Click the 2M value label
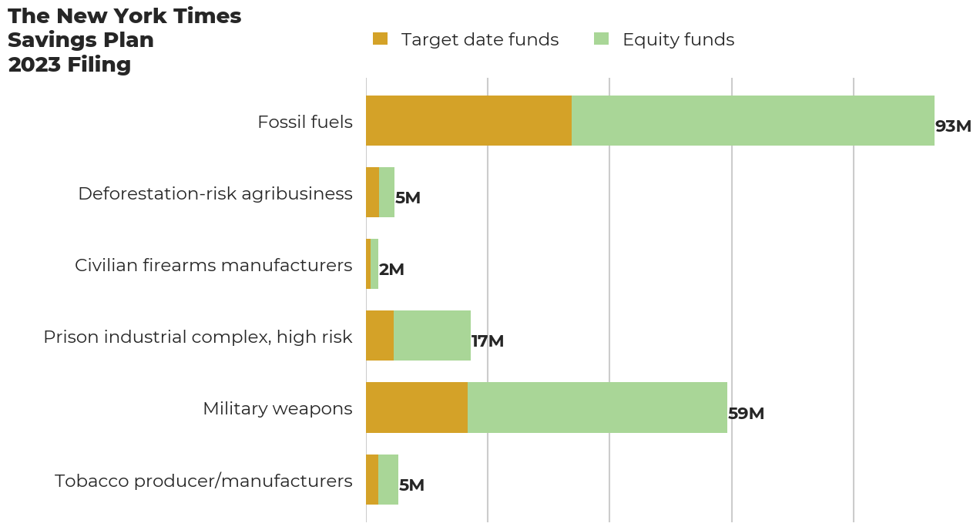This screenshot has width=980, height=530. click(391, 270)
